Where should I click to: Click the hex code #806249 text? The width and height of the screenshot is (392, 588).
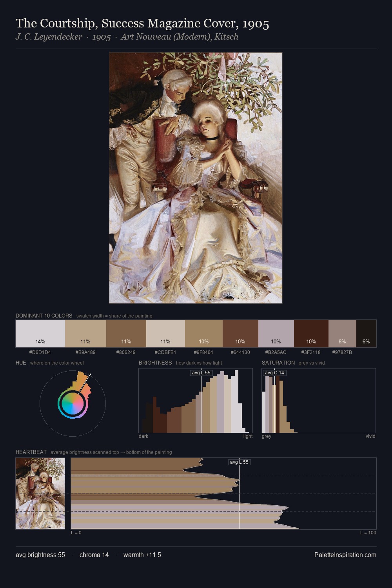pos(126,352)
